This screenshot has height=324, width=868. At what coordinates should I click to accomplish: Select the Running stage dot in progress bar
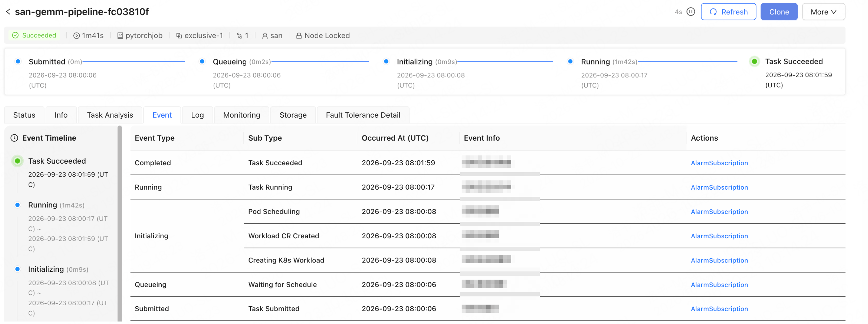coord(570,62)
